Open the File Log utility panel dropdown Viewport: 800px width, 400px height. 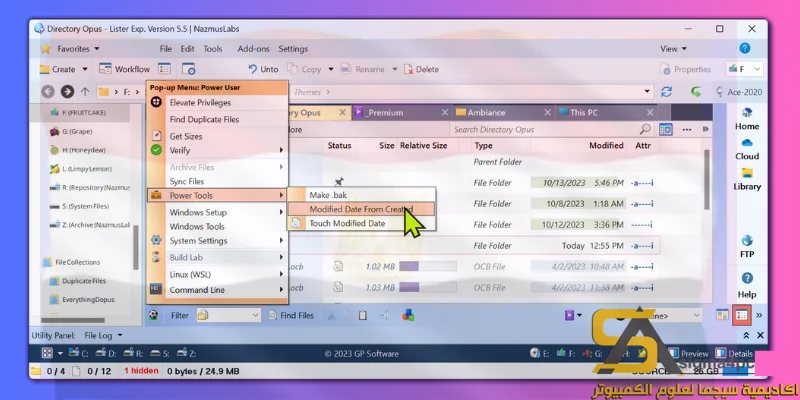pyautogui.click(x=104, y=335)
